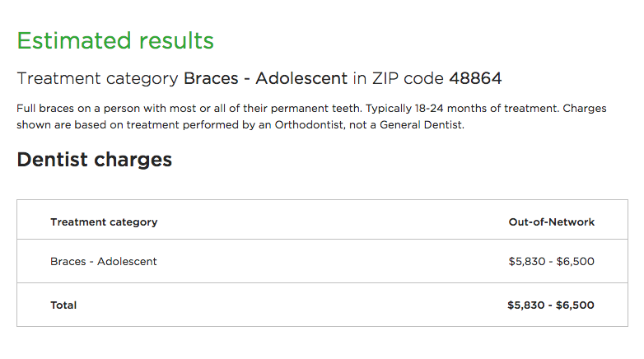This screenshot has height=359, width=644.
Task: Click the words "Typically" in the description
Action: tap(391, 109)
